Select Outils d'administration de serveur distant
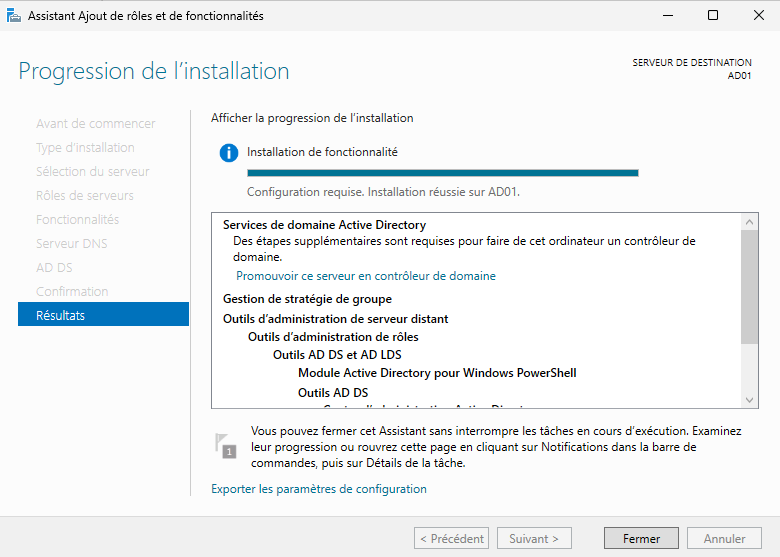 tap(335, 319)
